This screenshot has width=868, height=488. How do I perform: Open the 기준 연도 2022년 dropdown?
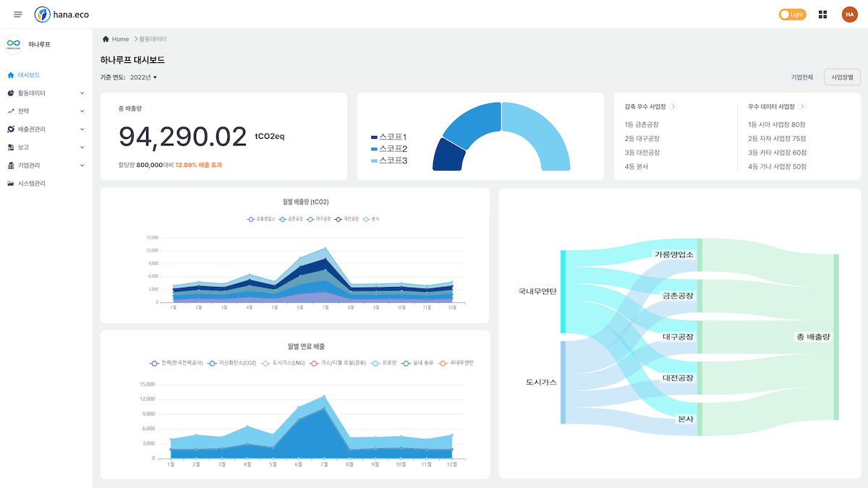point(143,77)
